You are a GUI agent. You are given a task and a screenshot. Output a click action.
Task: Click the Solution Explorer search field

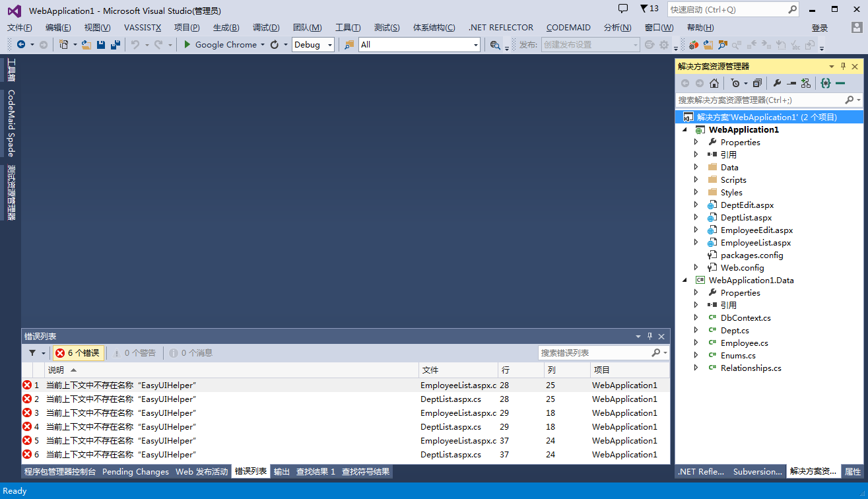point(769,100)
